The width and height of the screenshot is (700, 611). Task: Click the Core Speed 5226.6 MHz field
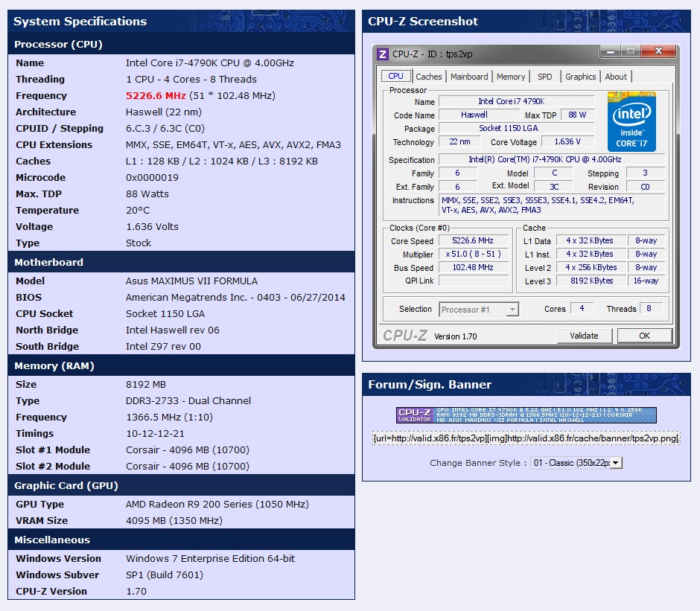pyautogui.click(x=473, y=240)
